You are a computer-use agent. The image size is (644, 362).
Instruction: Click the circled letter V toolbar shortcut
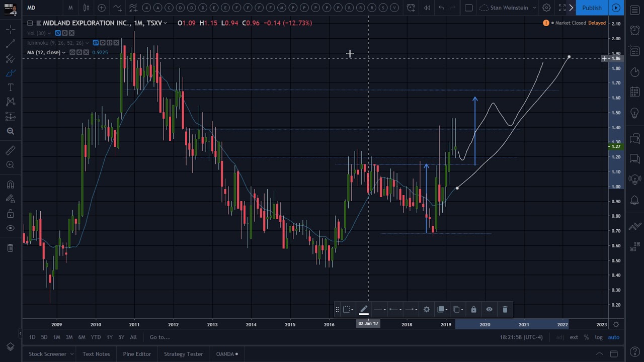pos(394,8)
